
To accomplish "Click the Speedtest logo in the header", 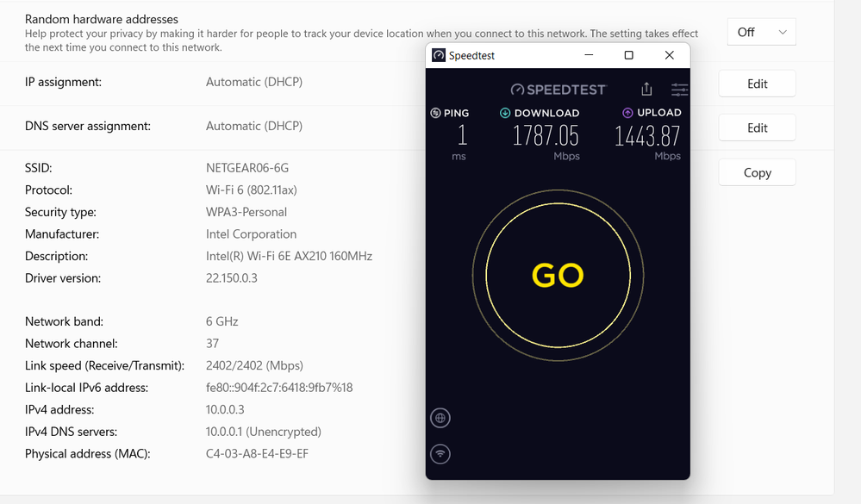I will [558, 89].
